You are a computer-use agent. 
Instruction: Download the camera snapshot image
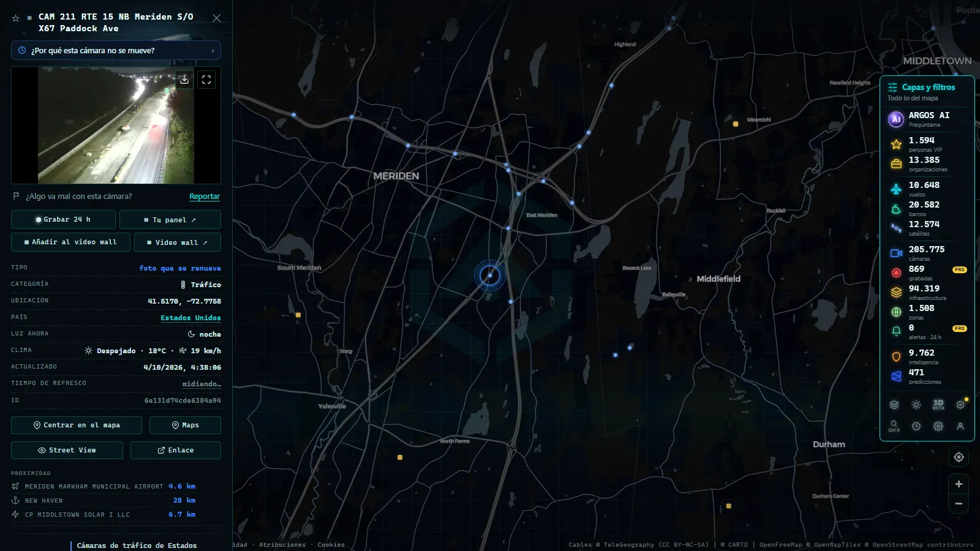pos(184,80)
